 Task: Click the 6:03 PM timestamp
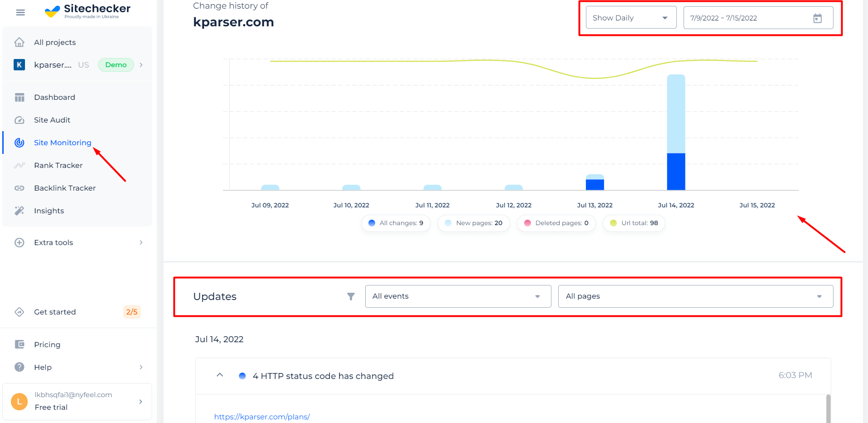click(x=795, y=375)
